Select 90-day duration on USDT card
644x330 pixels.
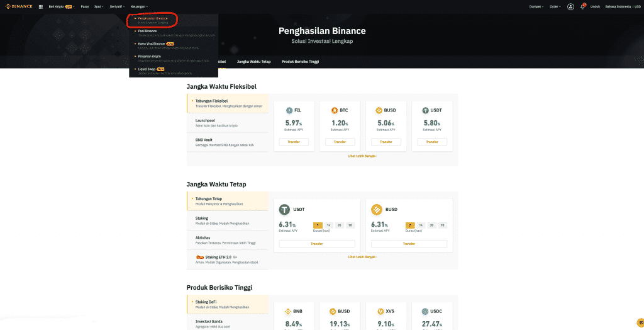coord(350,225)
